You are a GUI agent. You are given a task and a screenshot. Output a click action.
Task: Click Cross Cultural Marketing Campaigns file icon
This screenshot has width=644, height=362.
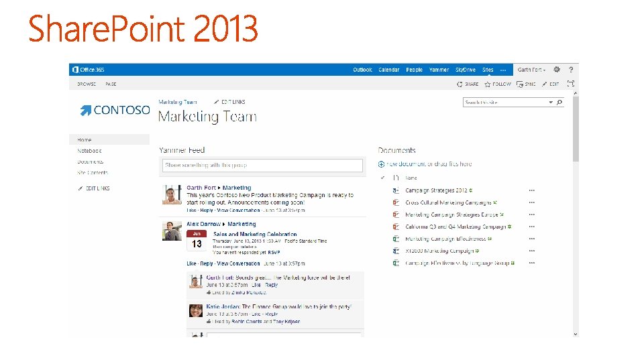click(396, 202)
